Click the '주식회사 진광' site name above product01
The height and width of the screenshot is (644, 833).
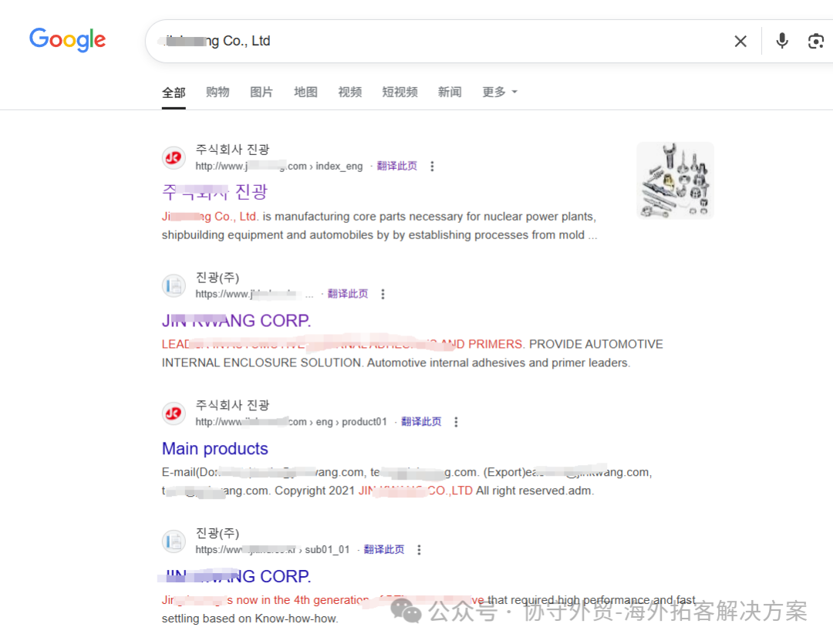(233, 405)
